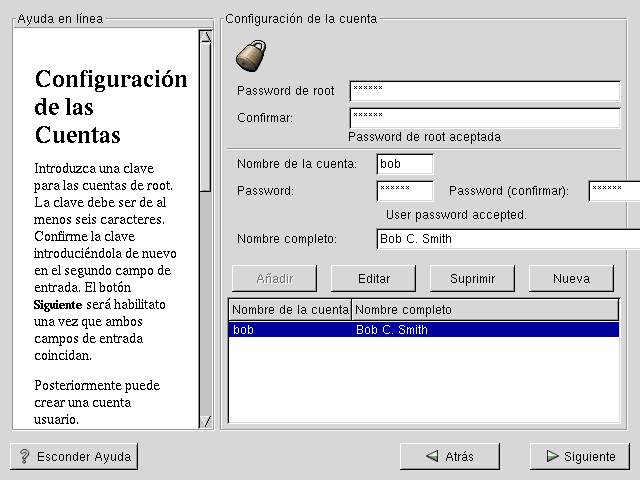Hide help with Esconder Ayuda button

click(74, 456)
